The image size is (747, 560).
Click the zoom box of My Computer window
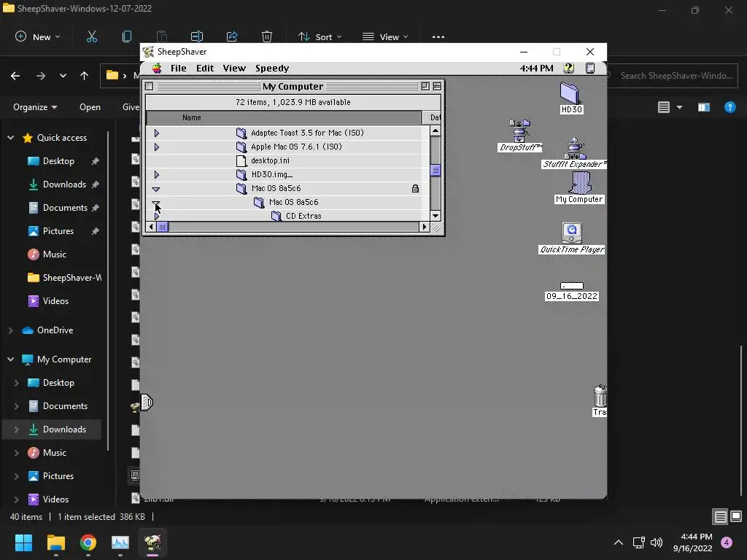click(425, 86)
